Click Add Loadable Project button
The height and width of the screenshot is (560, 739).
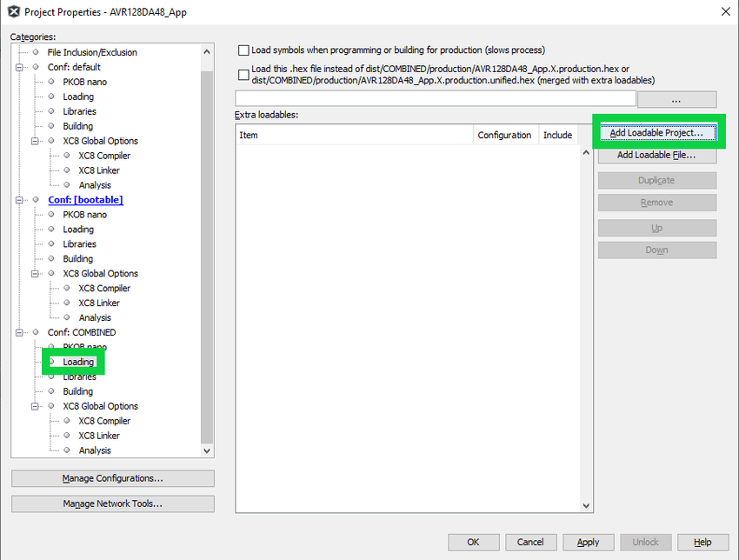(656, 133)
